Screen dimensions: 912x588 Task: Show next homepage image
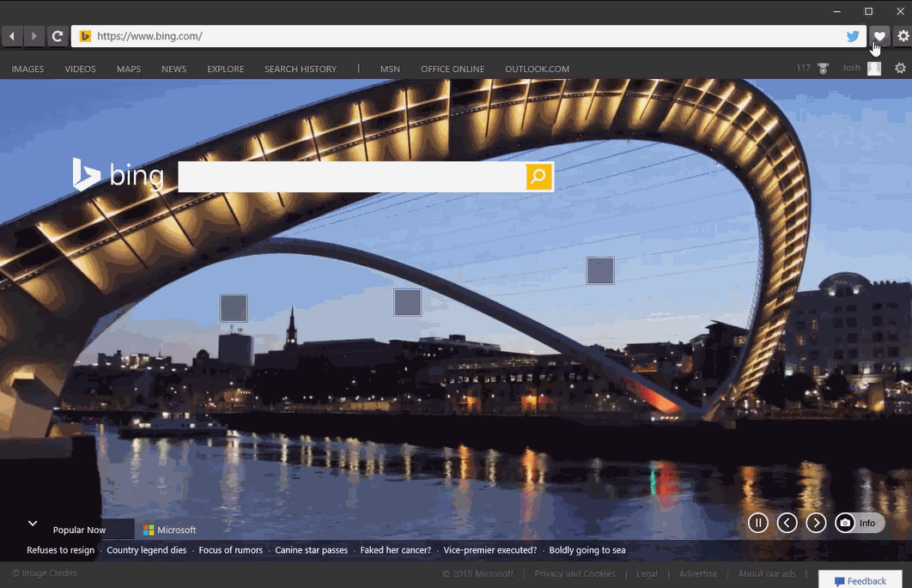(x=816, y=523)
